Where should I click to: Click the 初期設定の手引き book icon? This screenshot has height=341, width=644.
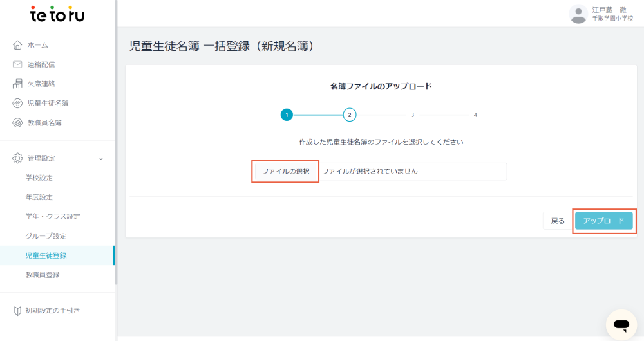coord(17,311)
